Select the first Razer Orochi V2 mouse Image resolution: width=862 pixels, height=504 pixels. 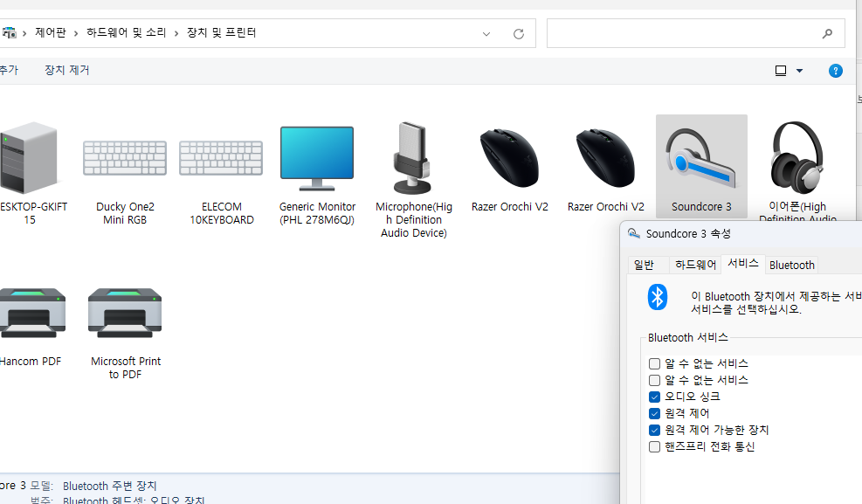[x=509, y=158]
